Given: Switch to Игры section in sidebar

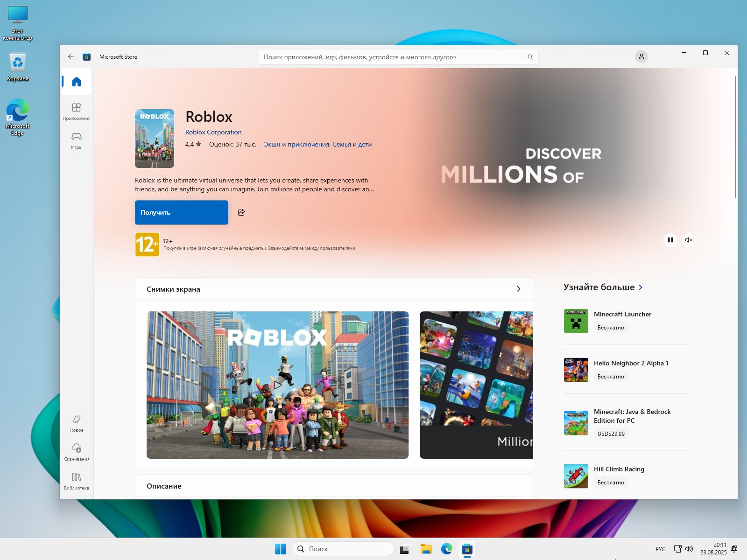Looking at the screenshot, I should [x=77, y=140].
